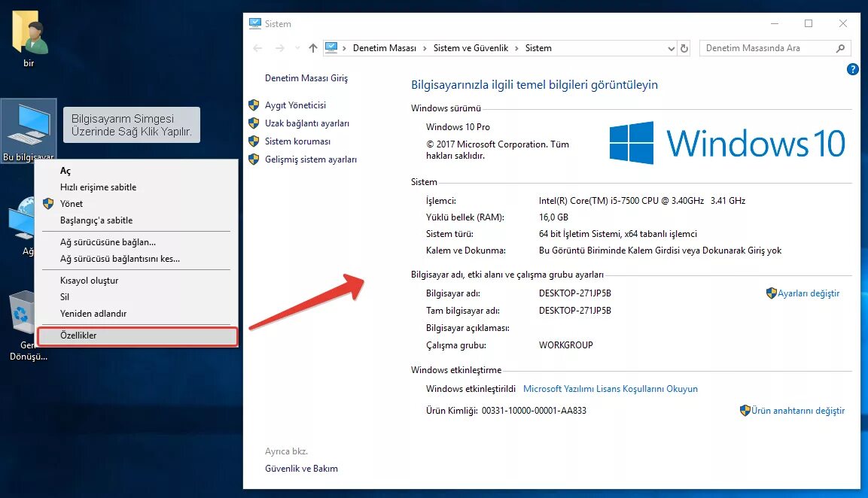Click the computer icon in the address bar
The height and width of the screenshot is (498, 868).
(x=332, y=47)
